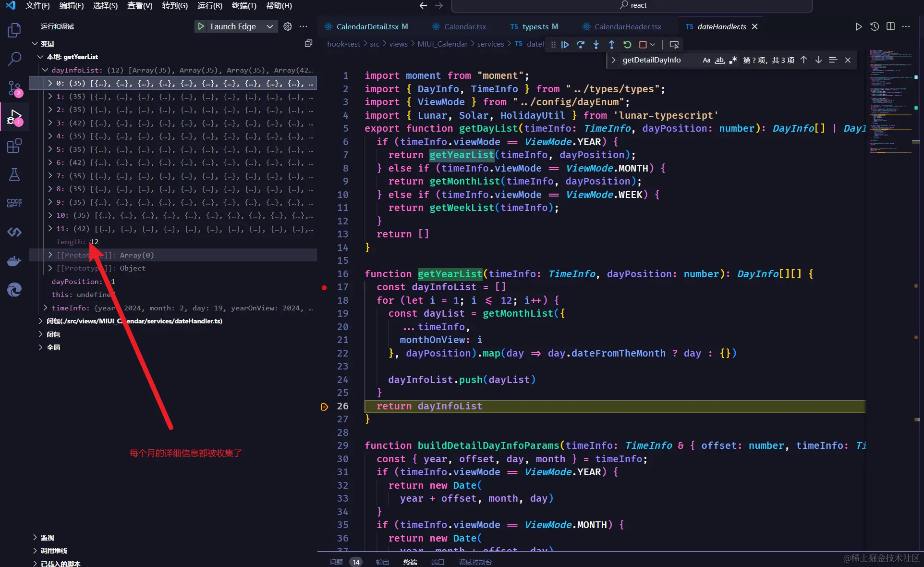Start debugging with Launch Edge play button
924x567 pixels.
pyautogui.click(x=201, y=26)
